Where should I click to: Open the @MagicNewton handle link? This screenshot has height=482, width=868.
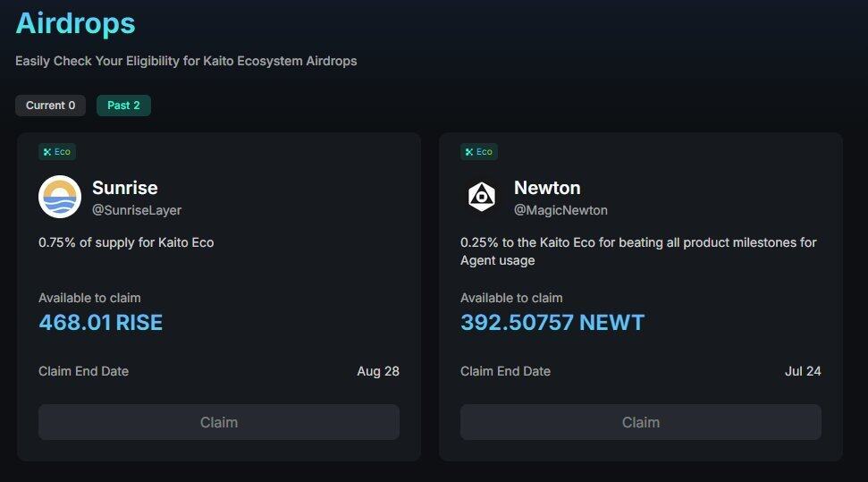tap(560, 210)
